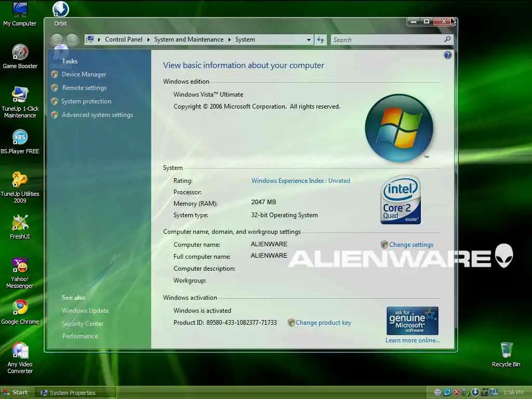Open TuneUp 1-Click Maintenance shortcut
This screenshot has width=532, height=399.
pos(20,102)
